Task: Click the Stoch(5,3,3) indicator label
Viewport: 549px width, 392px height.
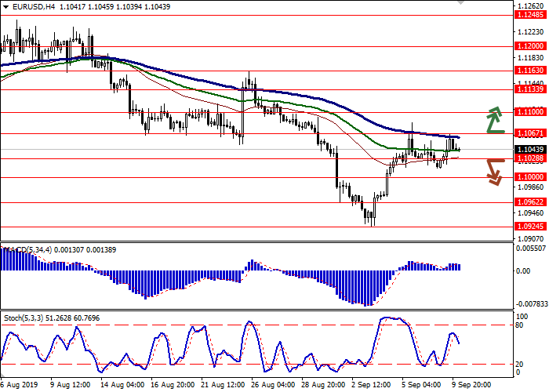Action: (24, 316)
